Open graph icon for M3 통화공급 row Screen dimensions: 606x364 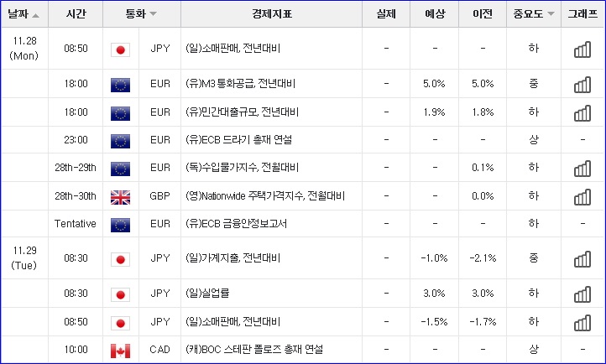click(582, 85)
